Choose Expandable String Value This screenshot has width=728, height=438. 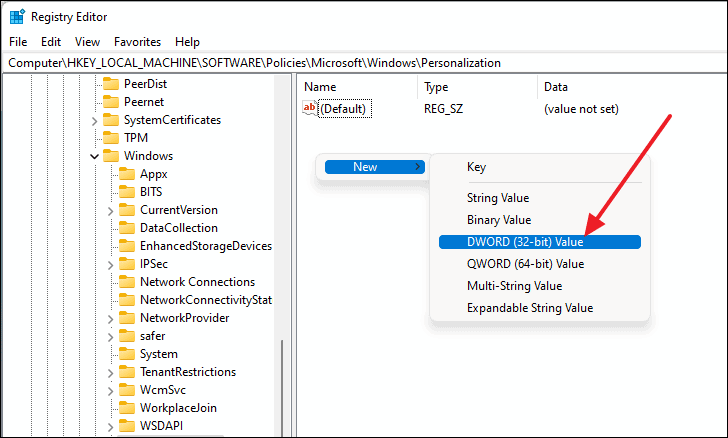(x=540, y=308)
